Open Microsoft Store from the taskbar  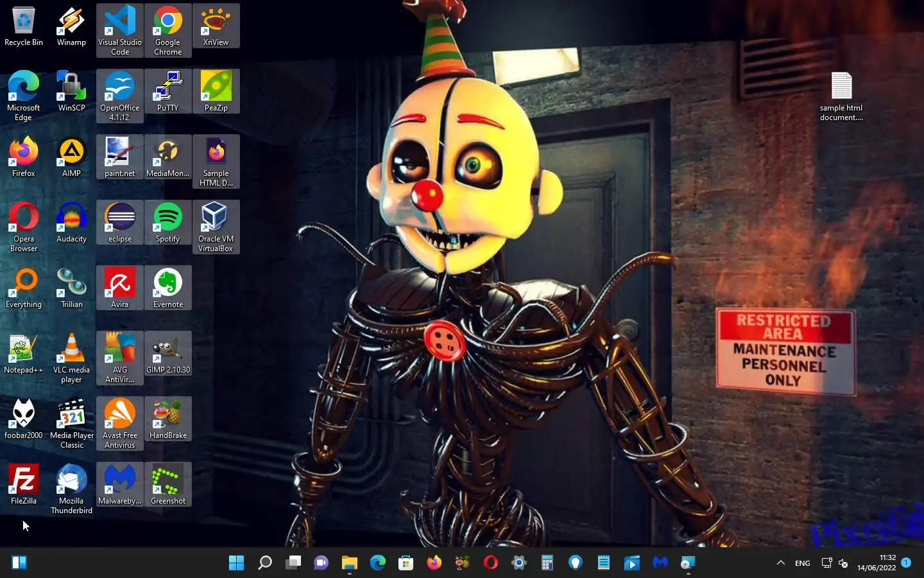(406, 563)
